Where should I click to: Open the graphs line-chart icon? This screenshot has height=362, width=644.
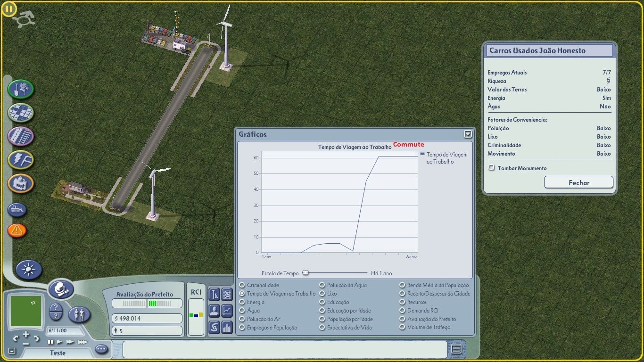[227, 311]
